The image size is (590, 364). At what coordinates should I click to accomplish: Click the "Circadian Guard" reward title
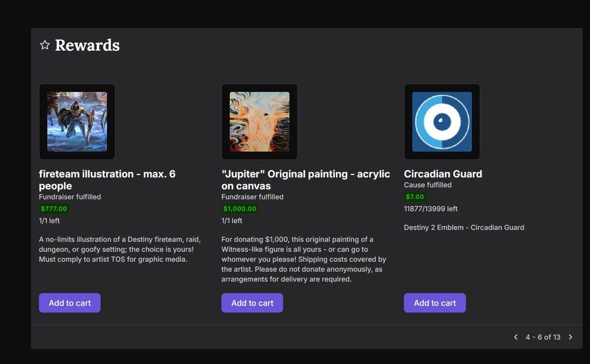(443, 174)
